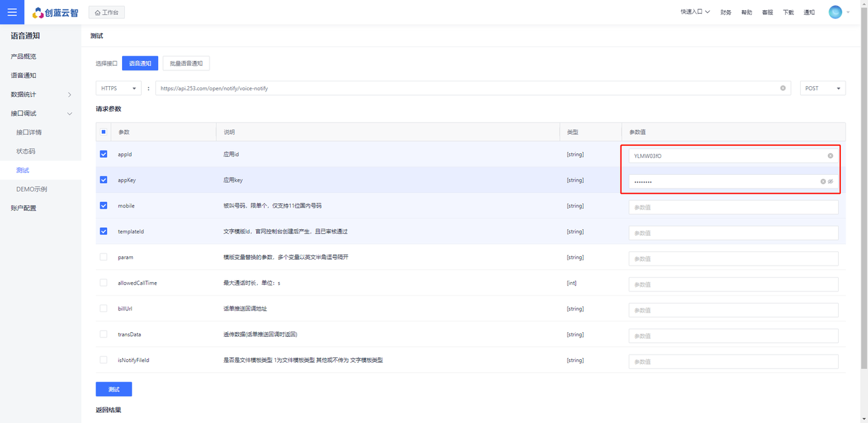Viewport: 868px width, 423px height.
Task: Open 通知 in top bar
Action: pos(809,12)
